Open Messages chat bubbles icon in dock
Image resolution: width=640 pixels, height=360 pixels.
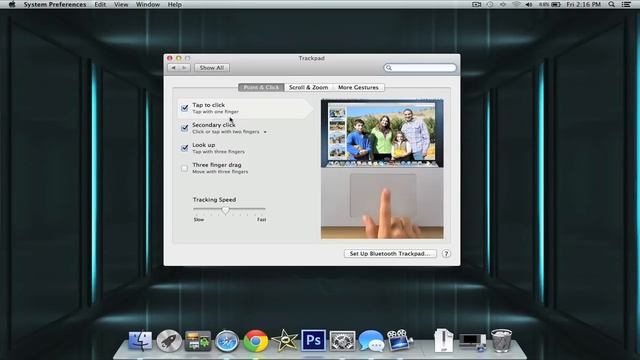click(x=371, y=341)
